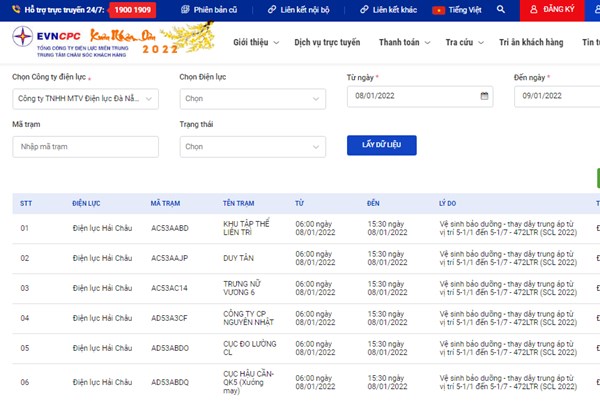The width and height of the screenshot is (600, 401).
Task: Click the phone support icon
Action: click(x=16, y=10)
